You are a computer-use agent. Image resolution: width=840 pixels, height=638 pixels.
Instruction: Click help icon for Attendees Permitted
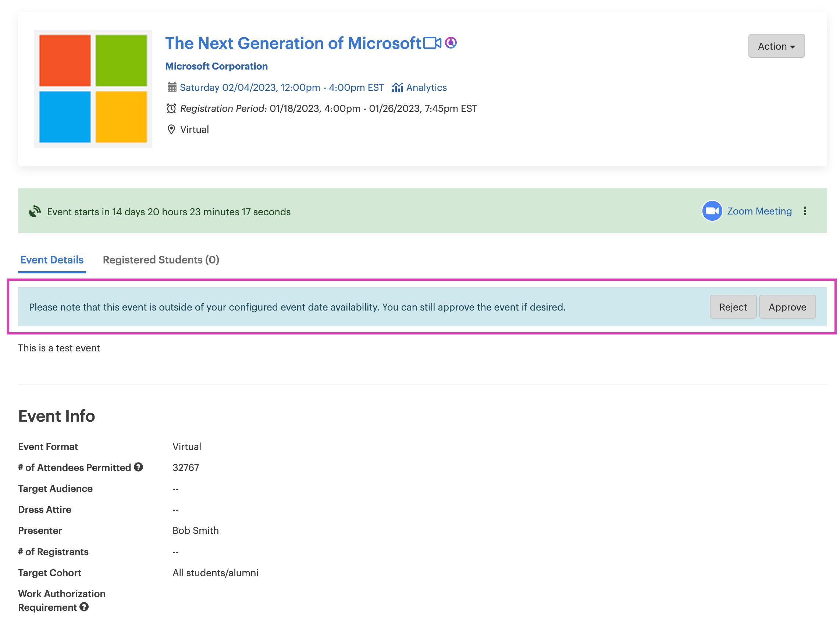click(139, 467)
